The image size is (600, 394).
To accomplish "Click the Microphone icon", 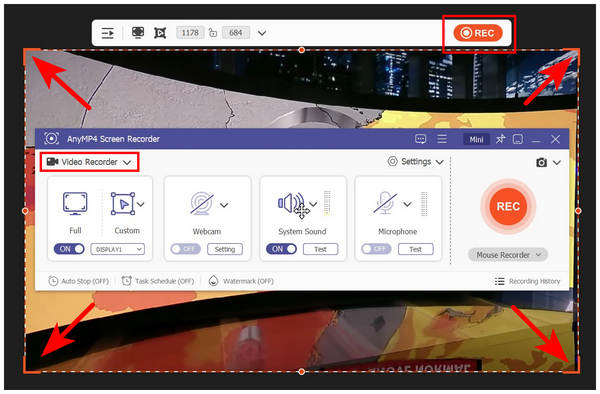I will [x=386, y=203].
